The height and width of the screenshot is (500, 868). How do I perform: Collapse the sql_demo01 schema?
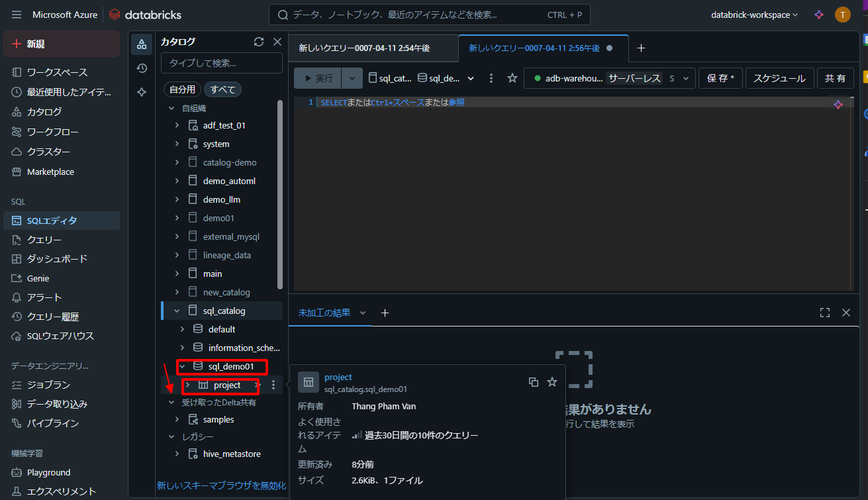[182, 366]
